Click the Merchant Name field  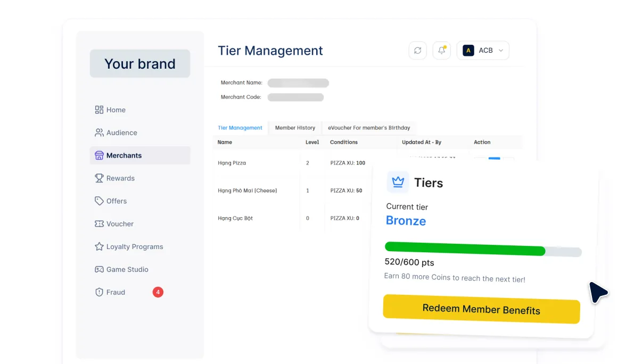pos(298,83)
